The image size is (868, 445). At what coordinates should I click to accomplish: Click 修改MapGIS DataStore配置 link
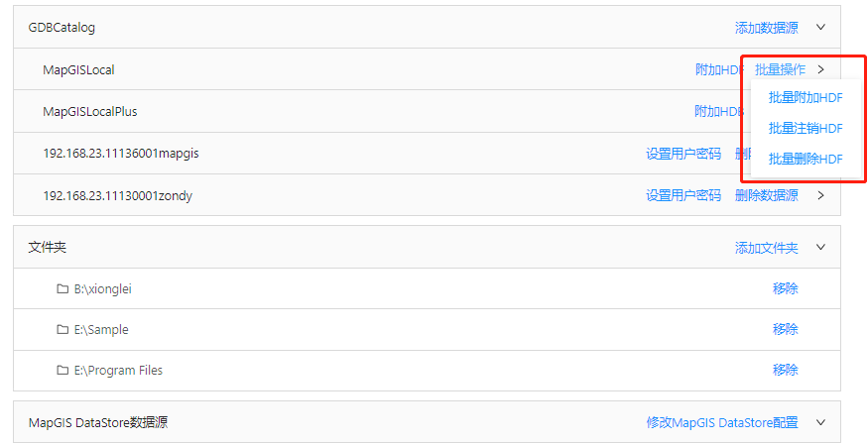point(721,422)
